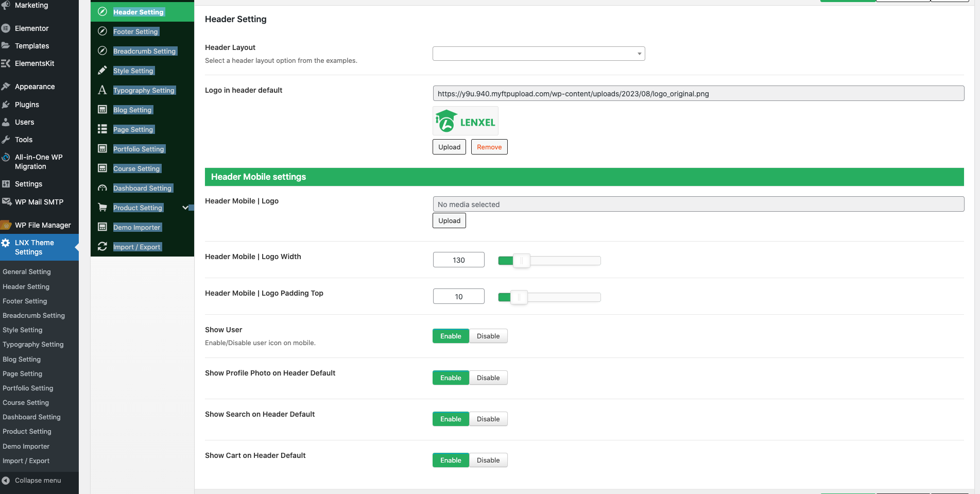The height and width of the screenshot is (494, 980).
Task: Click the Users icon
Action: tap(6, 122)
